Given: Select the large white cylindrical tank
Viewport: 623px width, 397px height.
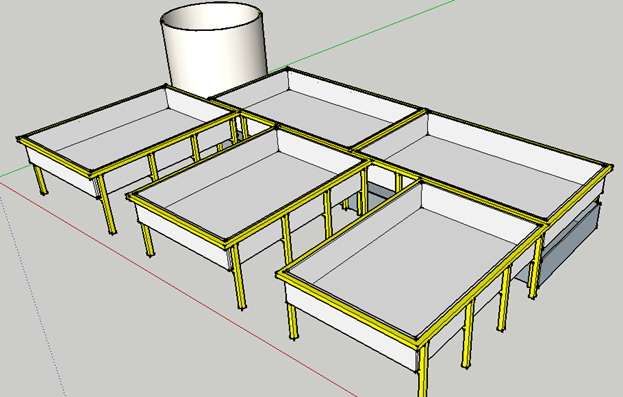Looking at the screenshot, I should 214,50.
